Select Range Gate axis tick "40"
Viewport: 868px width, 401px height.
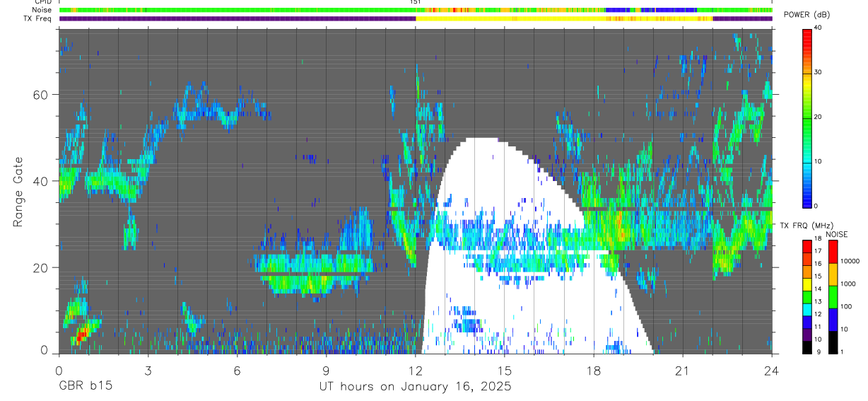41,181
